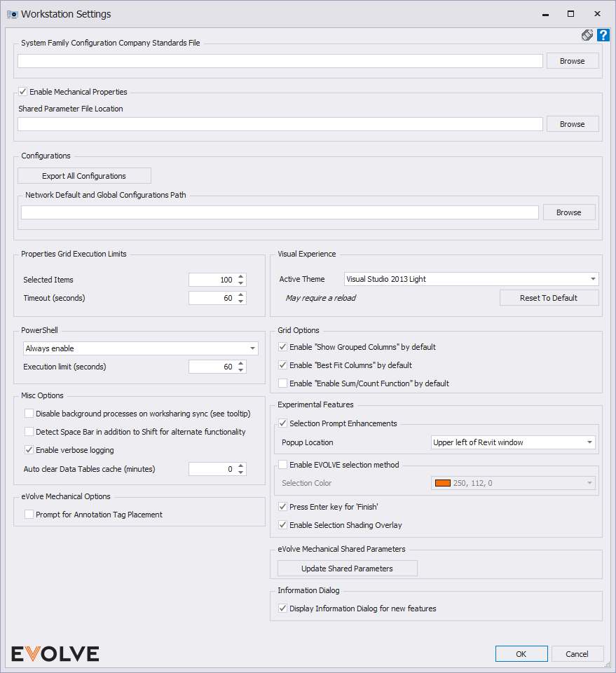The image size is (616, 673).
Task: Click the Shared Parameter File Location field
Action: tap(280, 124)
